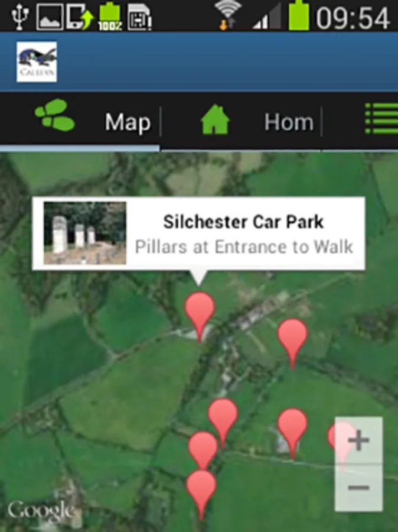Click the Google logo on the map
The height and width of the screenshot is (532, 398).
tap(41, 511)
